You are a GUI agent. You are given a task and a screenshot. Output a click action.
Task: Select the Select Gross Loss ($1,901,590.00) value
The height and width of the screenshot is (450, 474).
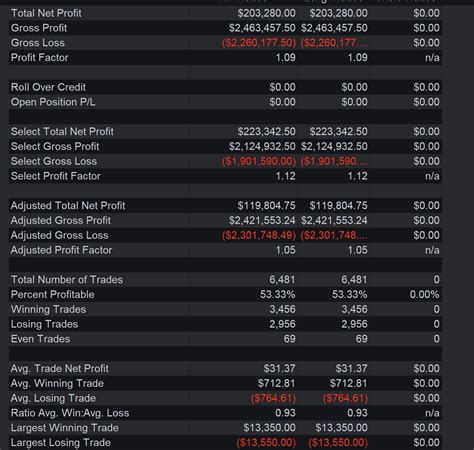[259, 161]
